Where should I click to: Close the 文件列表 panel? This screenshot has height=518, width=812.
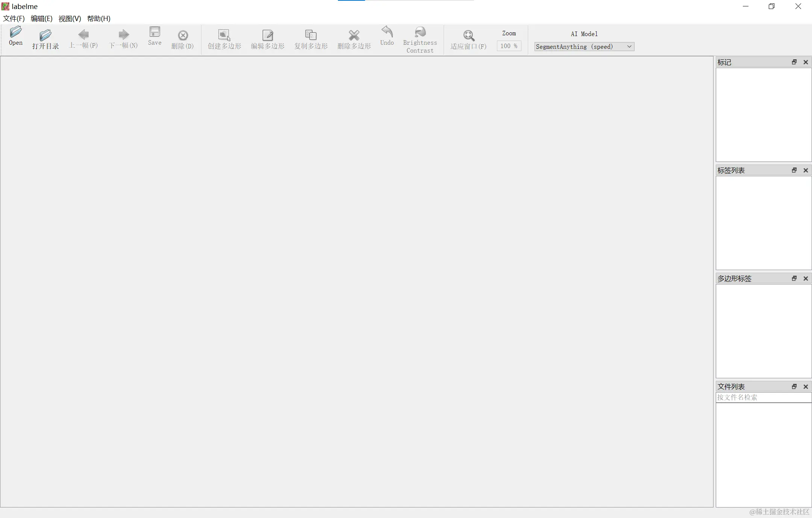(806, 387)
